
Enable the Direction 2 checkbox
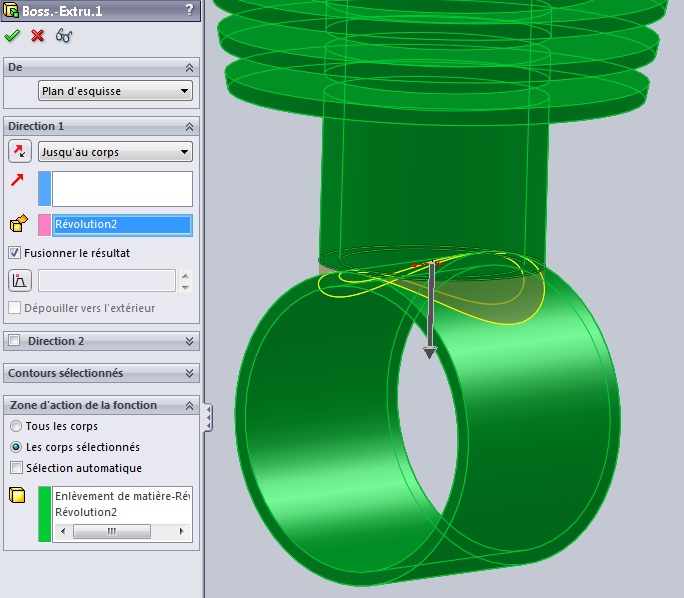(x=15, y=341)
